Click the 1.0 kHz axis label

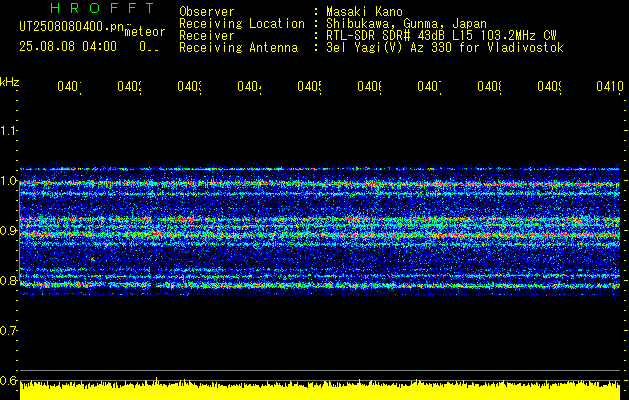8,181
